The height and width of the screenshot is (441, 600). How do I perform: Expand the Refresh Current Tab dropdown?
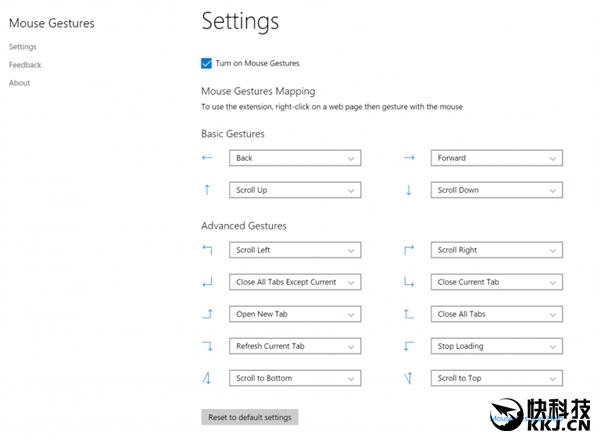(295, 346)
